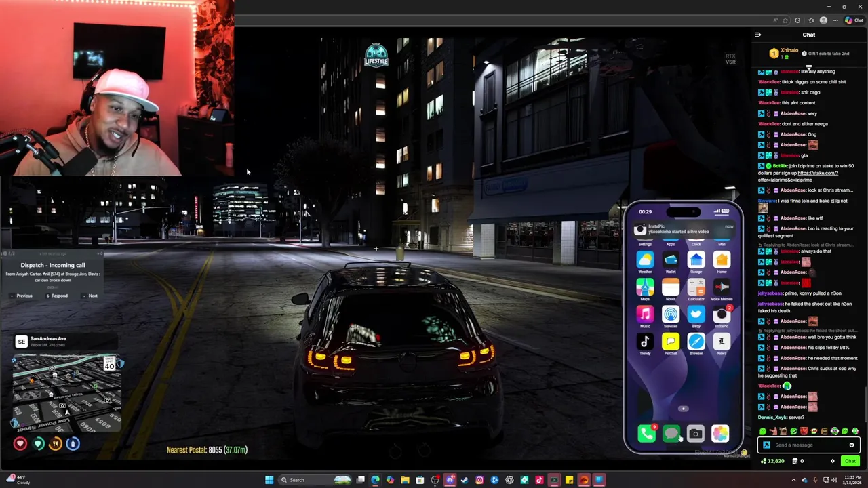868x488 pixels.
Task: Click the send a message chat input
Action: click(808, 445)
